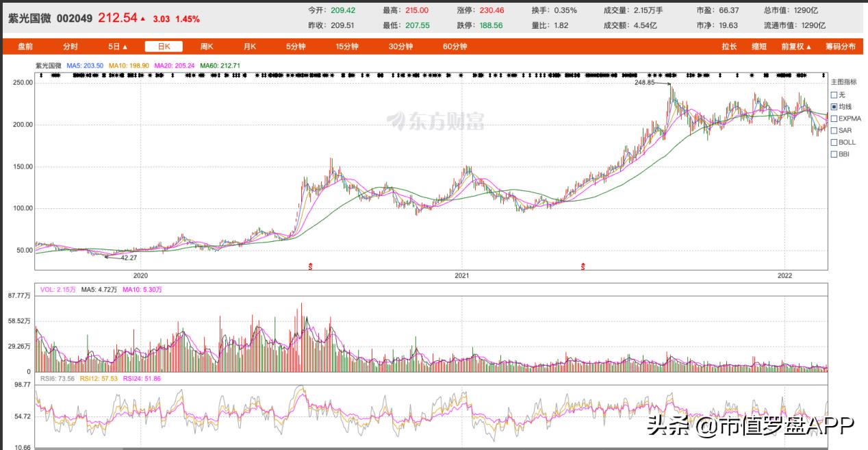The height and width of the screenshot is (450, 868).
Task: Click the 今开 value 209.42
Action: click(x=342, y=10)
